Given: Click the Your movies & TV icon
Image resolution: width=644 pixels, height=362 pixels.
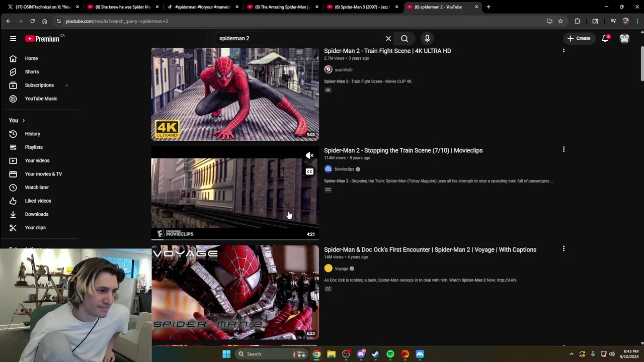Looking at the screenshot, I should click(13, 174).
